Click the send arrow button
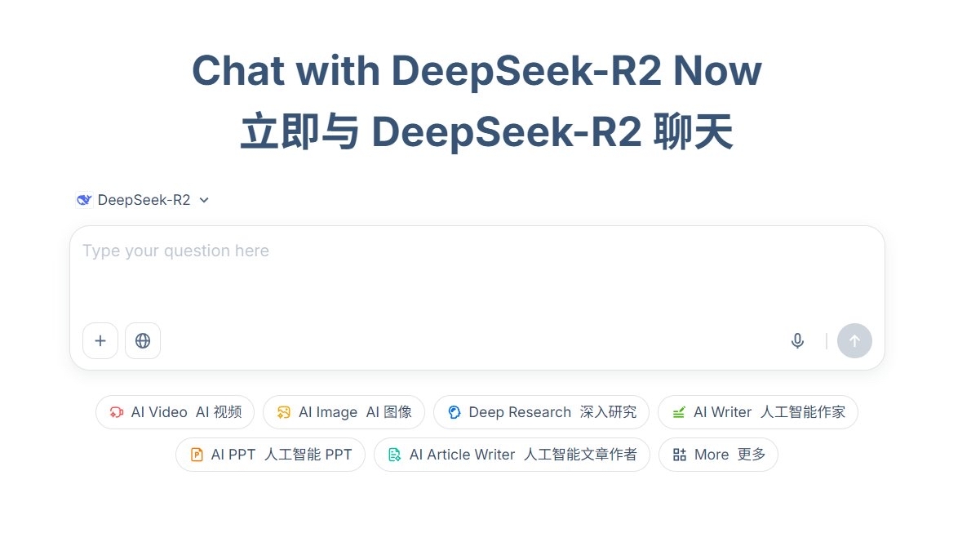The image size is (980, 555). point(854,341)
